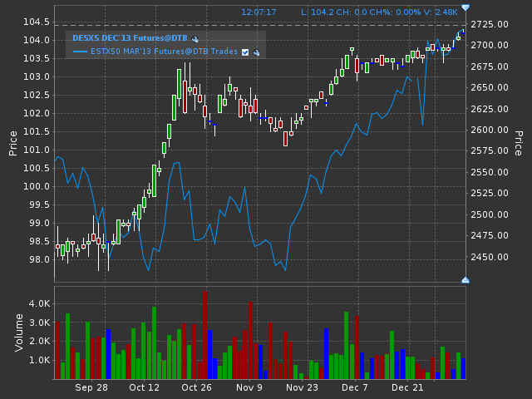The width and height of the screenshot is (532, 399).
Task: Uncheck the ESTX50 MAR'13 Futures overlay checkbox
Action: pyautogui.click(x=245, y=52)
